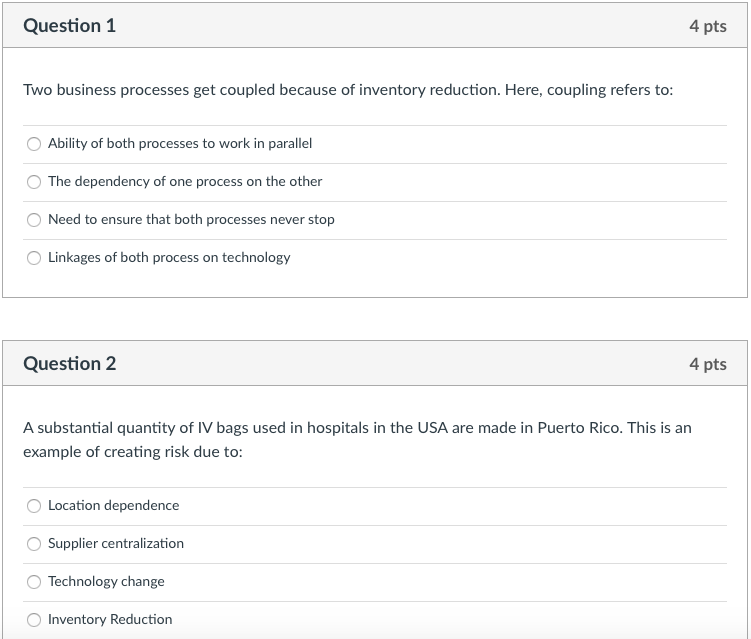The width and height of the screenshot is (751, 639).
Task: Click the answer text 'Supplier centralization'
Action: pos(116,544)
